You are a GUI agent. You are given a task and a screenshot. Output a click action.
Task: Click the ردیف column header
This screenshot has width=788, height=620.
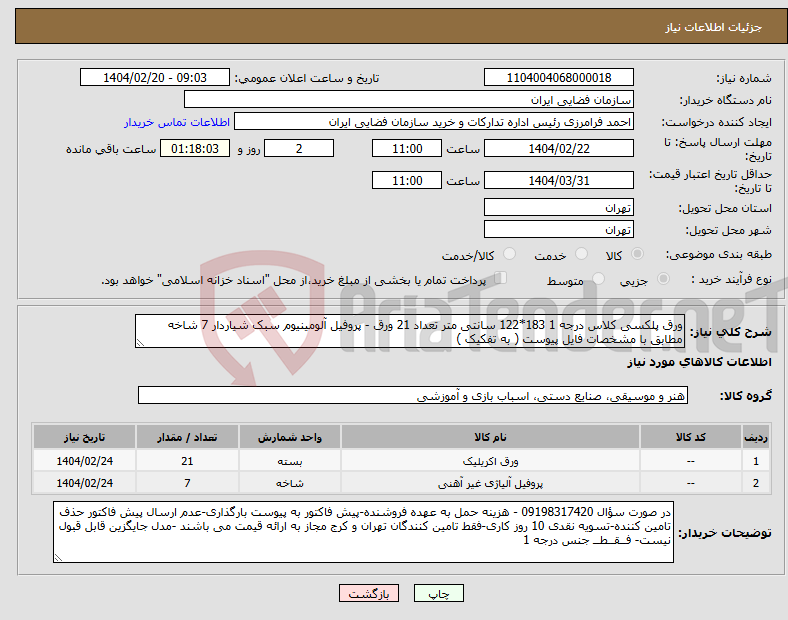coord(755,437)
